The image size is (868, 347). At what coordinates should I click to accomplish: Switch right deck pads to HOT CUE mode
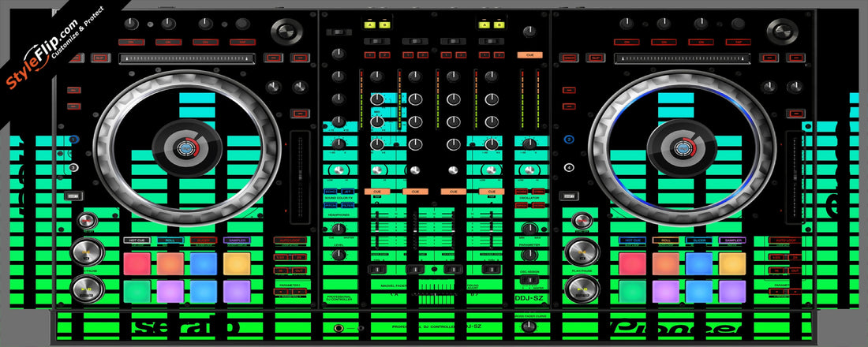[633, 241]
